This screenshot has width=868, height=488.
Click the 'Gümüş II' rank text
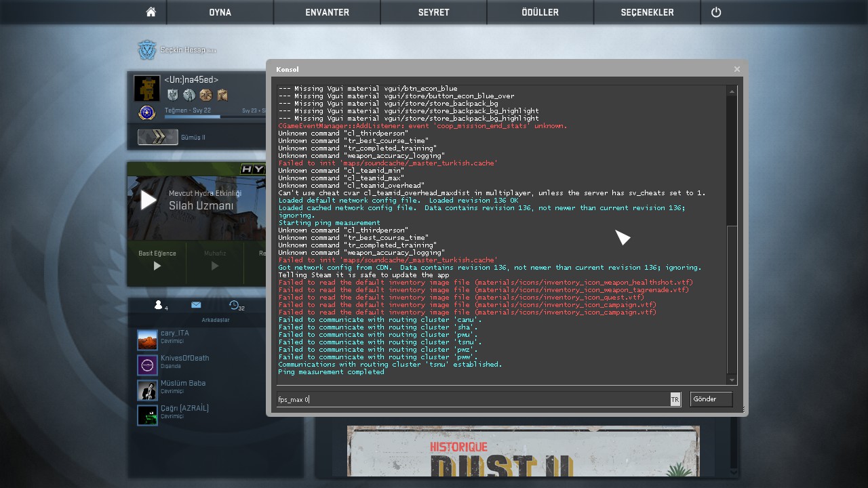pos(193,137)
